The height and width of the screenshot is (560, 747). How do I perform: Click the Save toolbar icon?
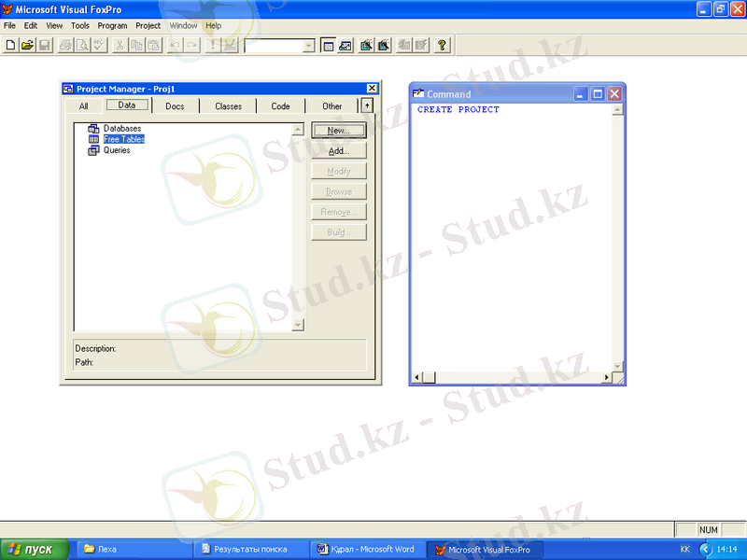coord(45,45)
